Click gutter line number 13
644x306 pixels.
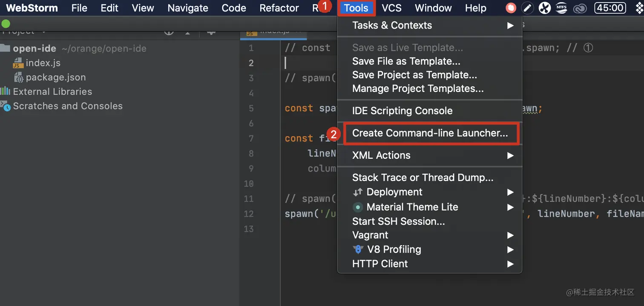click(249, 229)
